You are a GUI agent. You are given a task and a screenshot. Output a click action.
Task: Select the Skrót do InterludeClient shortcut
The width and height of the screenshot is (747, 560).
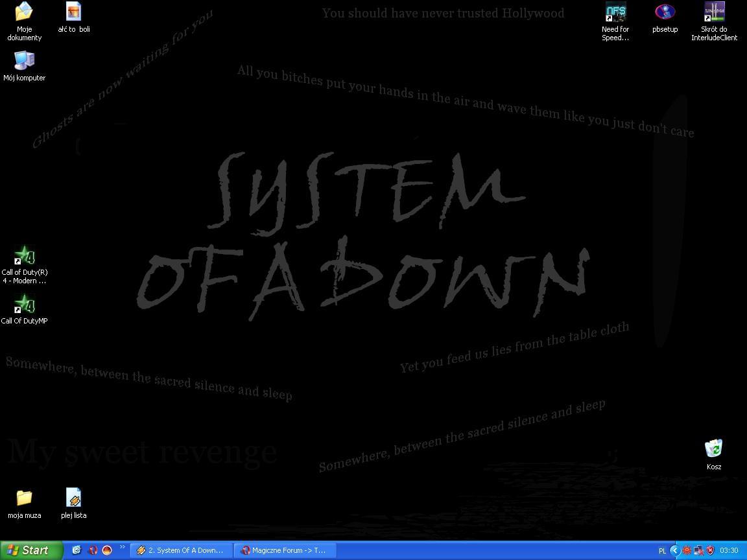click(714, 21)
